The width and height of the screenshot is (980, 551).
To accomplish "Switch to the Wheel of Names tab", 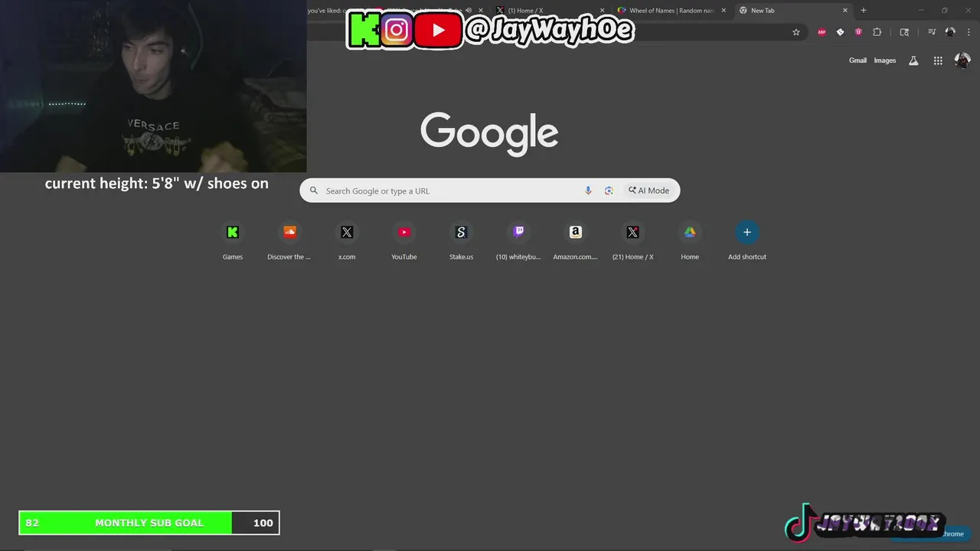I will 672,11.
